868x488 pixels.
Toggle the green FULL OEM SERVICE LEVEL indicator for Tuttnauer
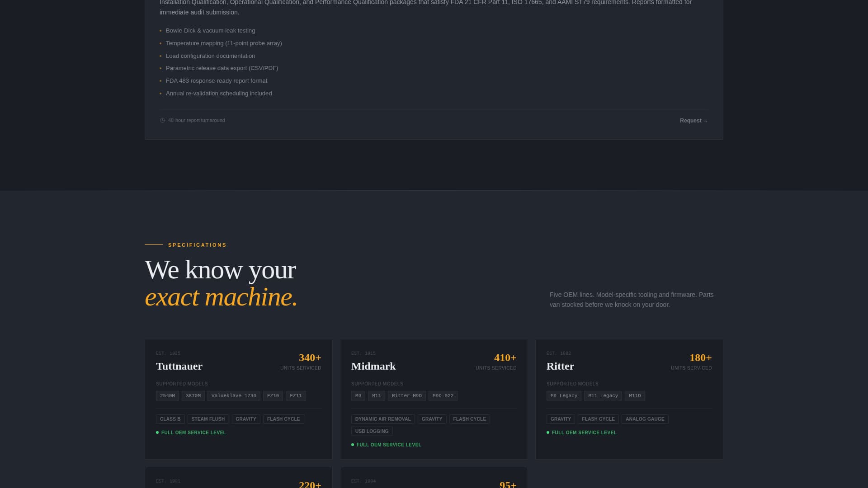(157, 432)
